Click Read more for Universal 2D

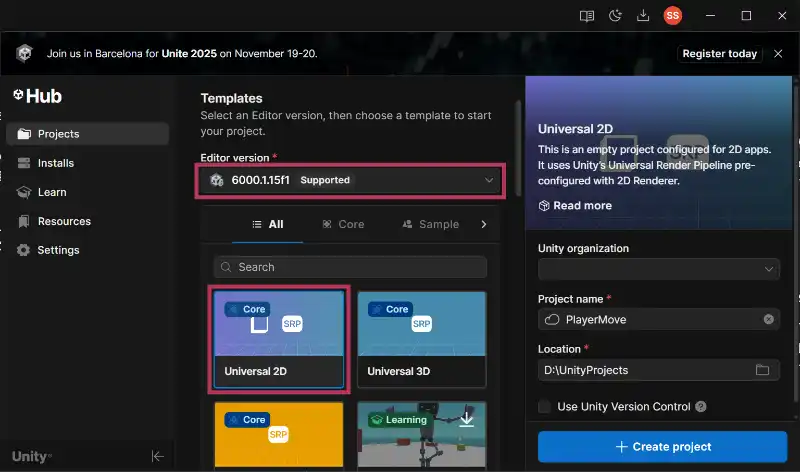[575, 206]
